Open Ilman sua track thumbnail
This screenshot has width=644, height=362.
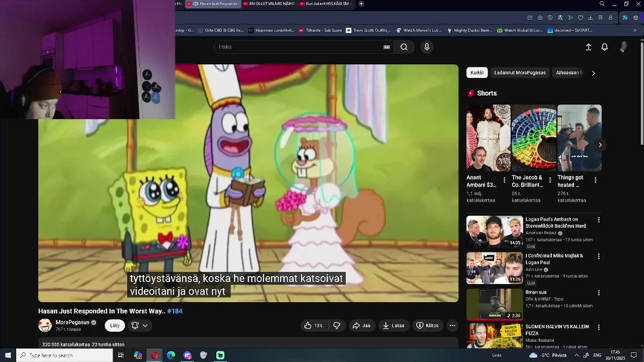pos(495,304)
